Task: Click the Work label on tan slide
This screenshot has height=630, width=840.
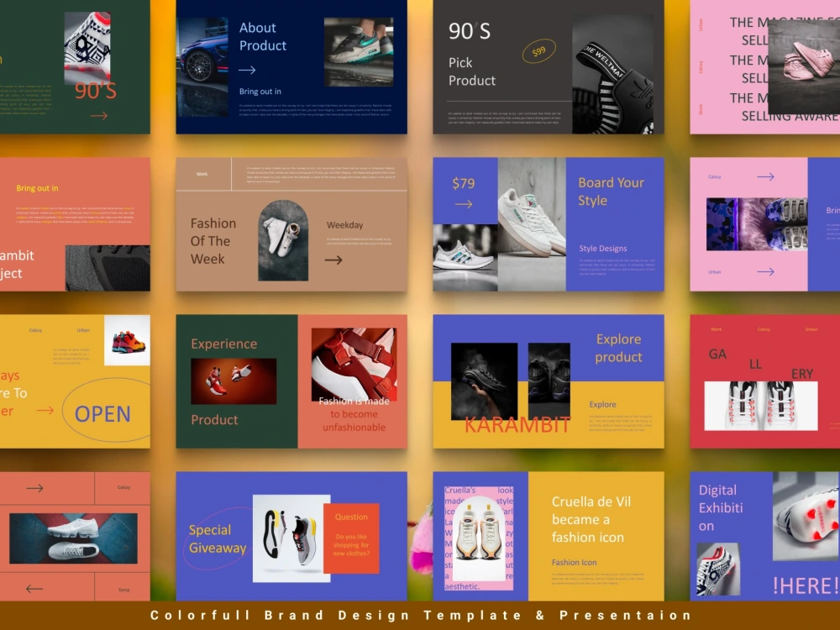Action: [x=202, y=174]
